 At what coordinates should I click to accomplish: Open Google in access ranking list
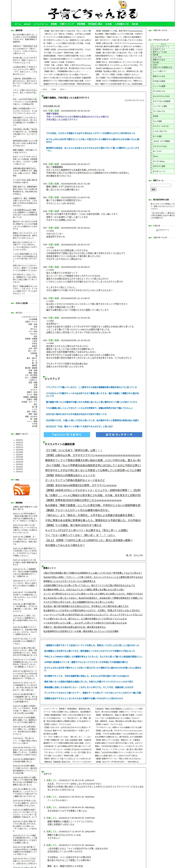pyautogui.click(x=156, y=62)
